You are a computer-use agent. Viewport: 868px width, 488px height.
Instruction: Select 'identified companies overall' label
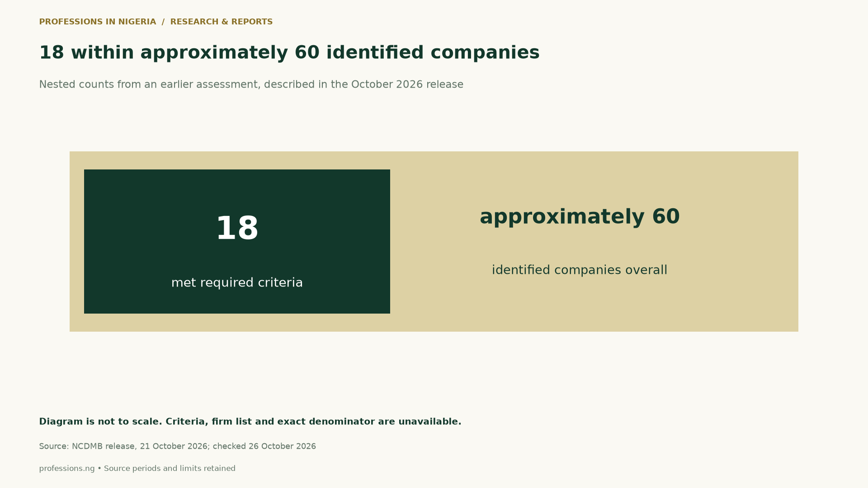580,270
